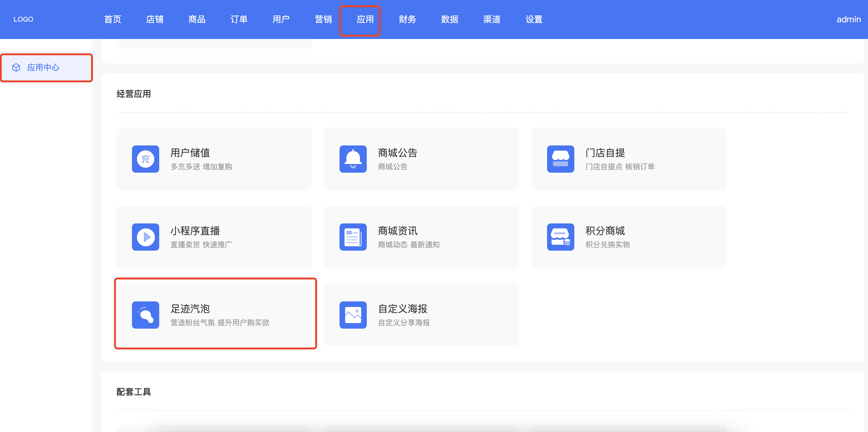This screenshot has height=432, width=868.
Task: Click the 小程序直播 play icon
Action: (145, 237)
